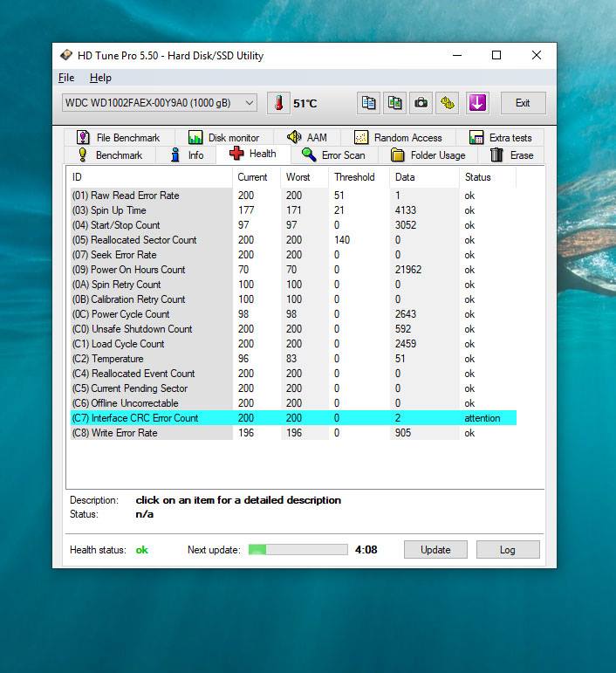Click the Update button
Viewport: 616px width, 673px height.
[435, 550]
